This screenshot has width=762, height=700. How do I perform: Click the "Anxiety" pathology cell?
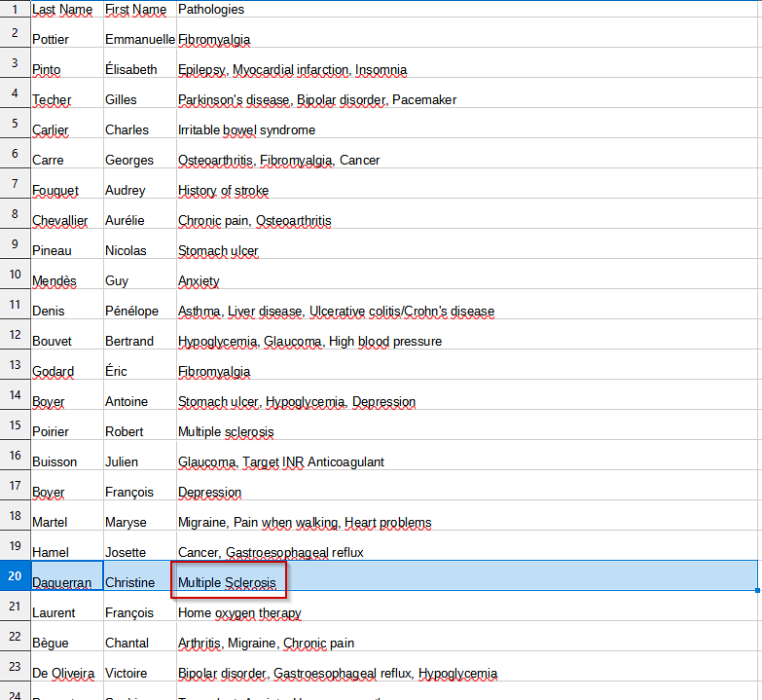pyautogui.click(x=199, y=280)
